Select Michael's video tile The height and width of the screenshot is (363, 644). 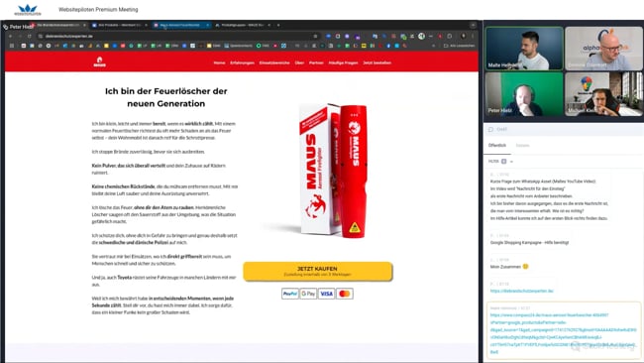603,94
